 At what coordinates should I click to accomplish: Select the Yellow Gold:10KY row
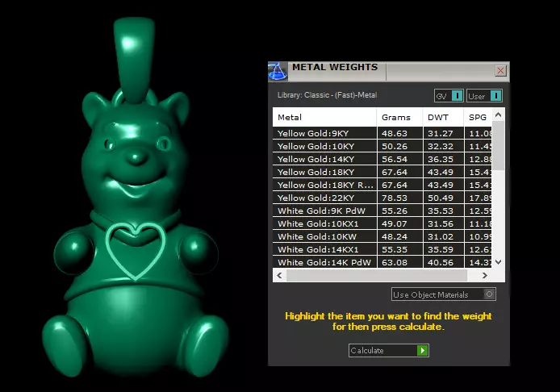382,146
